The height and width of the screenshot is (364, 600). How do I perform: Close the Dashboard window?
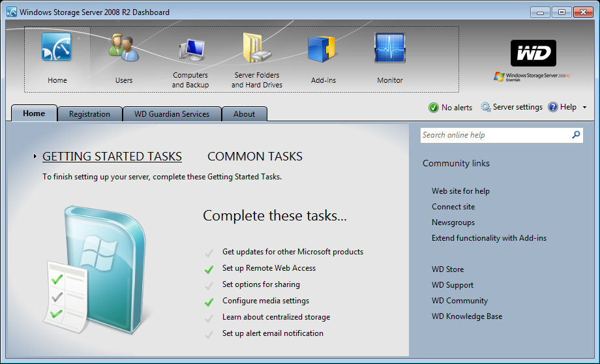click(x=583, y=12)
